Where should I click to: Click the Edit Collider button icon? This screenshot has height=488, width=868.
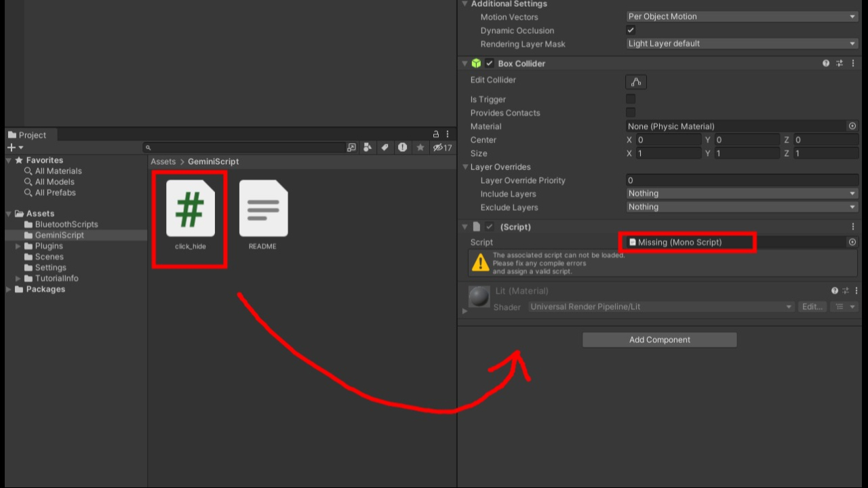tap(635, 82)
